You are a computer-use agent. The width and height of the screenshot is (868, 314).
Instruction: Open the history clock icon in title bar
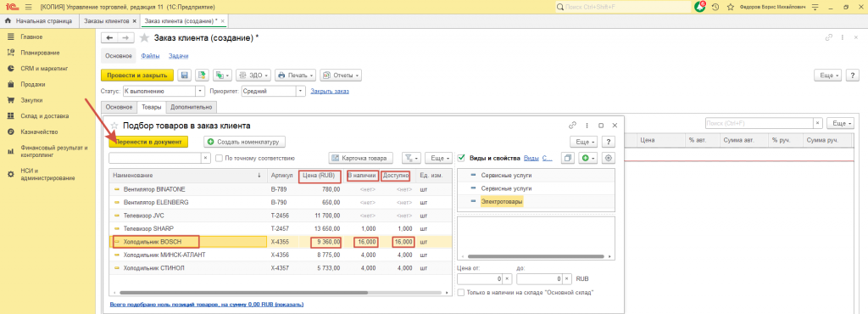[x=715, y=7]
